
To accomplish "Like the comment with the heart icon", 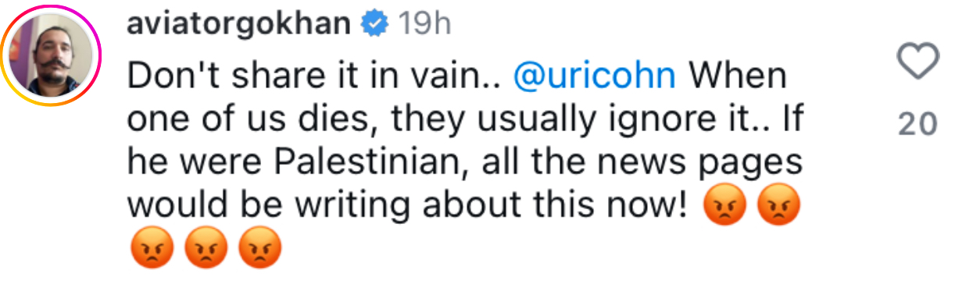I will click(x=917, y=62).
